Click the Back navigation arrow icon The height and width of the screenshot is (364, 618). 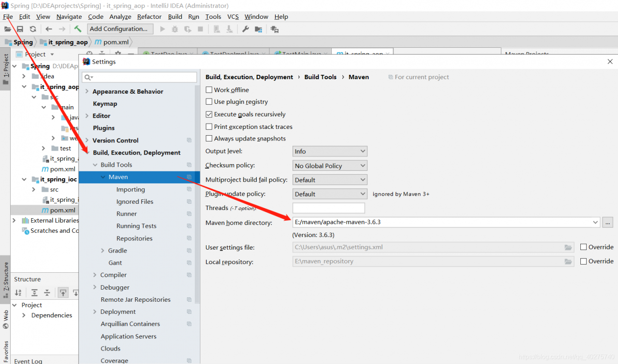pos(49,29)
